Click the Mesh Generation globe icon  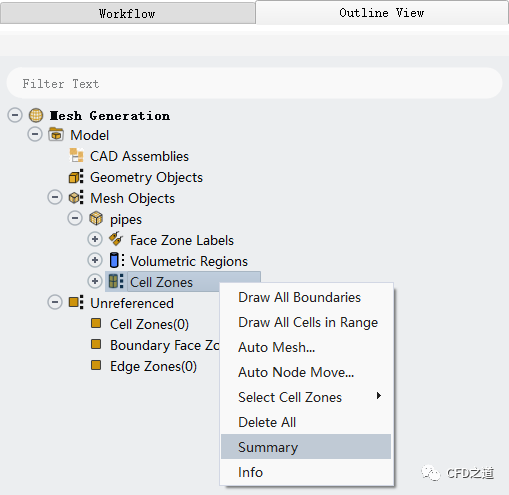click(x=36, y=115)
